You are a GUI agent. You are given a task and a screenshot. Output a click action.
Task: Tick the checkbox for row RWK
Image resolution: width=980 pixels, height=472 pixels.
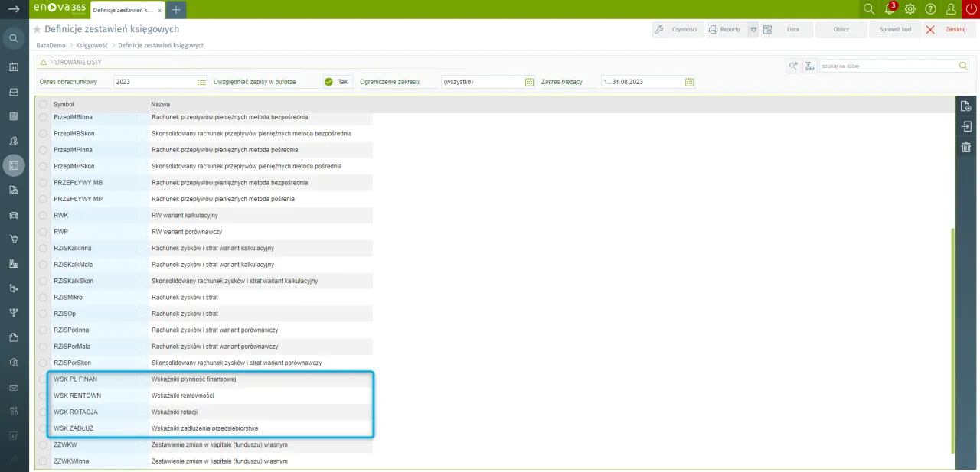pos(43,216)
